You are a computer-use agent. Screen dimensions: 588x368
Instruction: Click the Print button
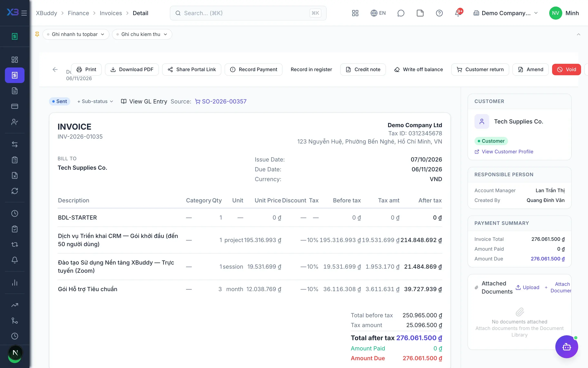pos(86,70)
